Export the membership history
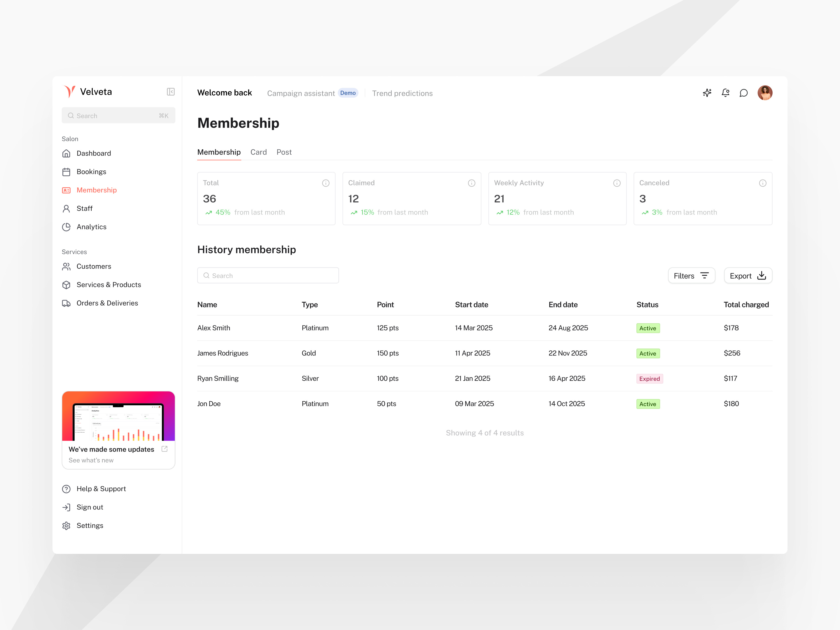The height and width of the screenshot is (630, 840). pos(748,276)
